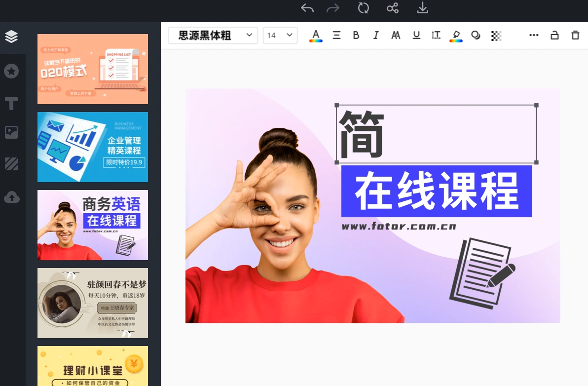Screen dimensions: 588x386
Task: Toggle italic formatting
Action: pos(376,35)
